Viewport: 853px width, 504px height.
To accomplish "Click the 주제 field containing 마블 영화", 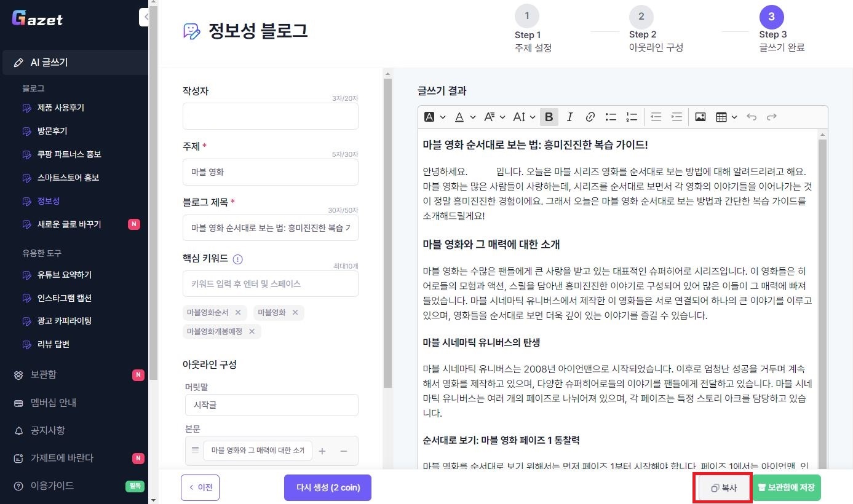I will 271,172.
